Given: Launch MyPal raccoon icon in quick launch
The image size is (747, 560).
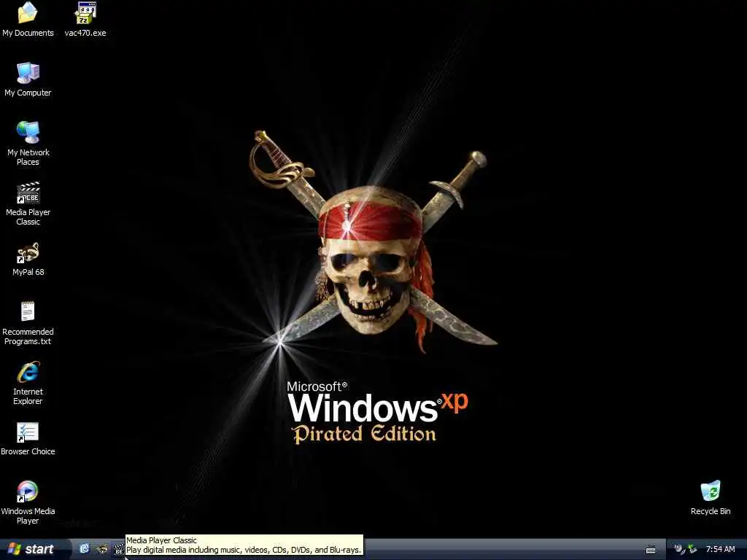Looking at the screenshot, I should 101,549.
